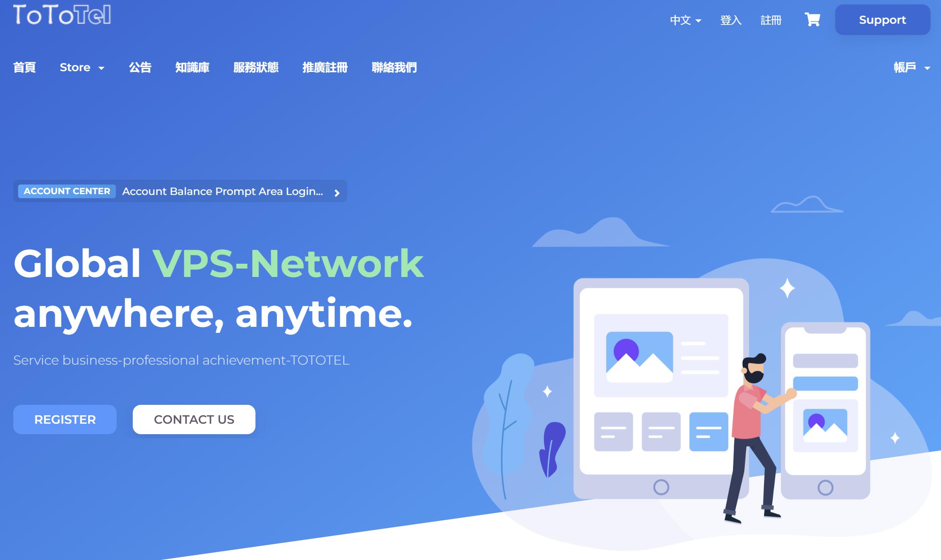Open the Support button menu
Screen dimensions: 941x560
[883, 20]
